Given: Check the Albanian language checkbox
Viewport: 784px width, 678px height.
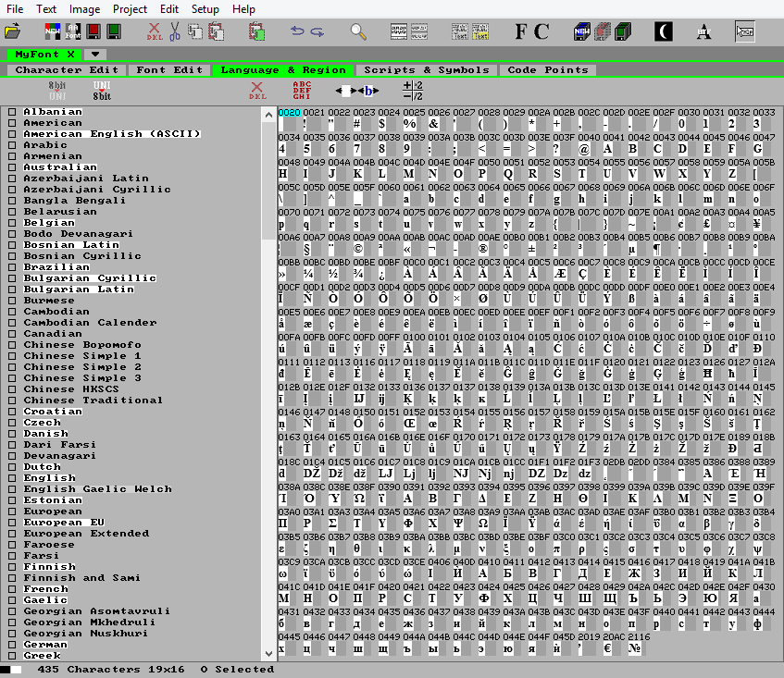Looking at the screenshot, I should click(x=12, y=111).
